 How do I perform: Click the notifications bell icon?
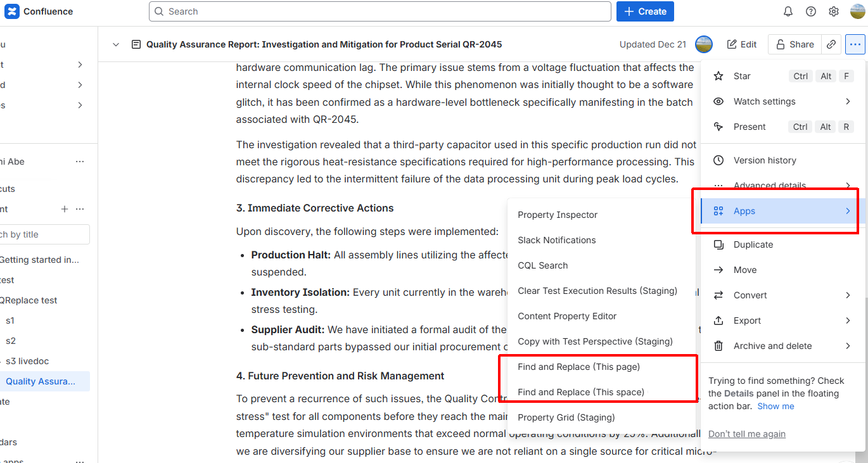[788, 11]
